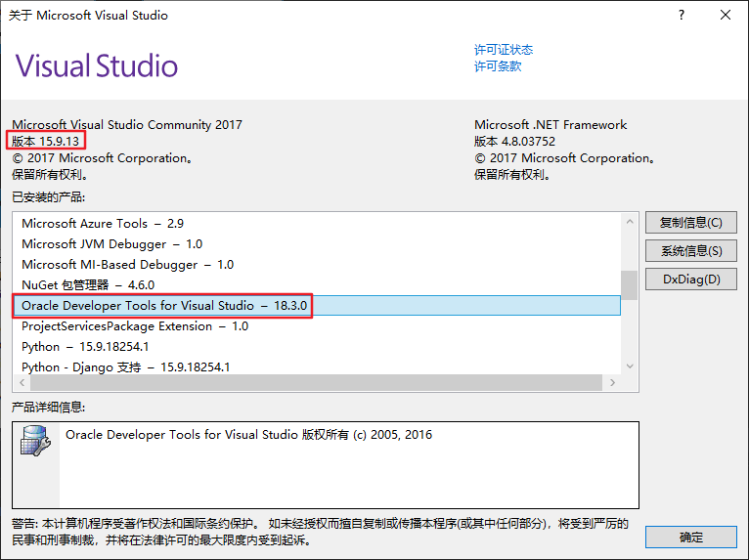This screenshot has width=749, height=560.
Task: Click the horizontal scroll right arrow
Action: pos(613,382)
